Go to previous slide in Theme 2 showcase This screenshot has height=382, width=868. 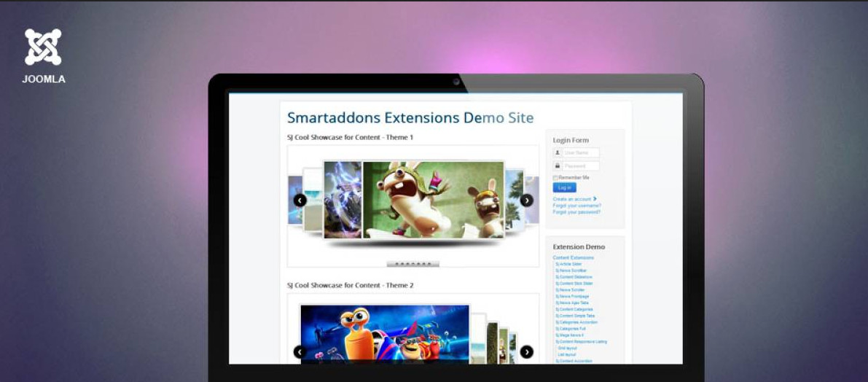pyautogui.click(x=300, y=351)
